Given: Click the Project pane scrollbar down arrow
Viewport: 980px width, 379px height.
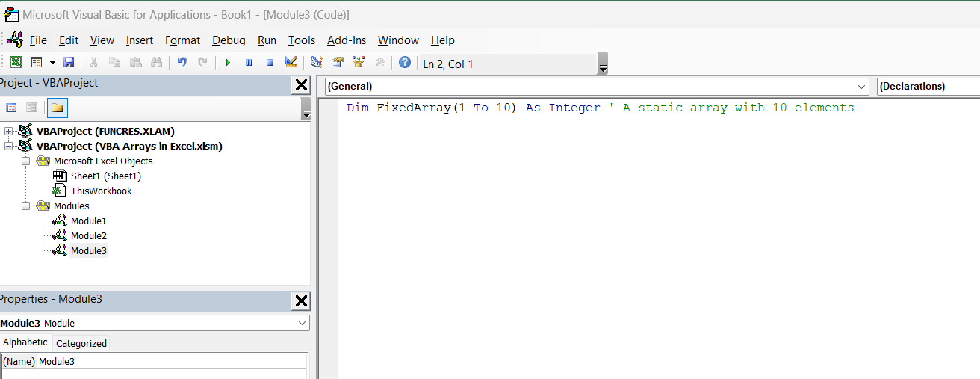Looking at the screenshot, I should click(x=306, y=114).
